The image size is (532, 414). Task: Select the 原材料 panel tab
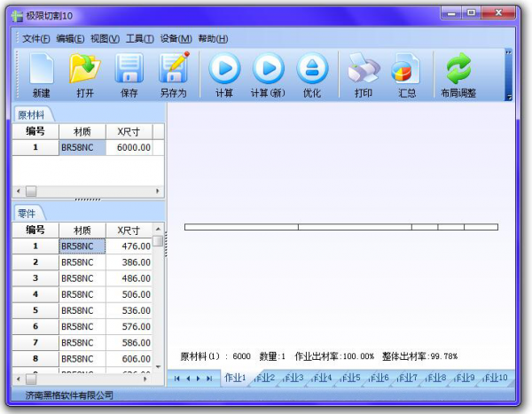pyautogui.click(x=34, y=114)
